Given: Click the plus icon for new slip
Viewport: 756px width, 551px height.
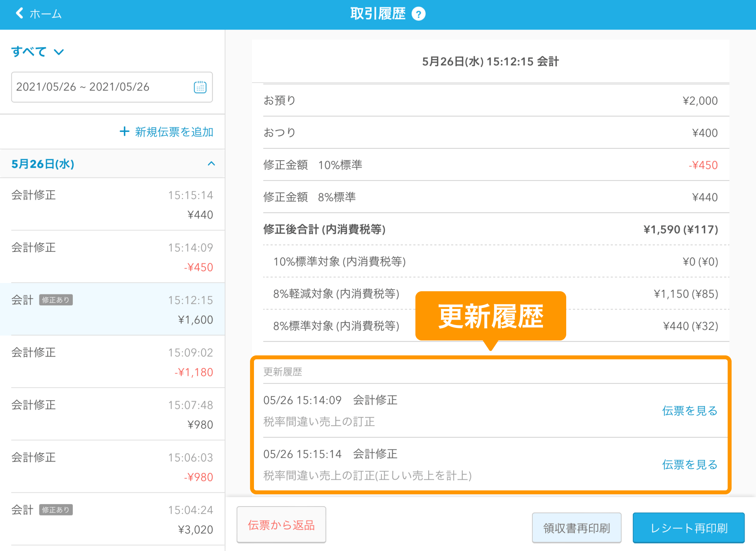Looking at the screenshot, I should click(x=124, y=131).
